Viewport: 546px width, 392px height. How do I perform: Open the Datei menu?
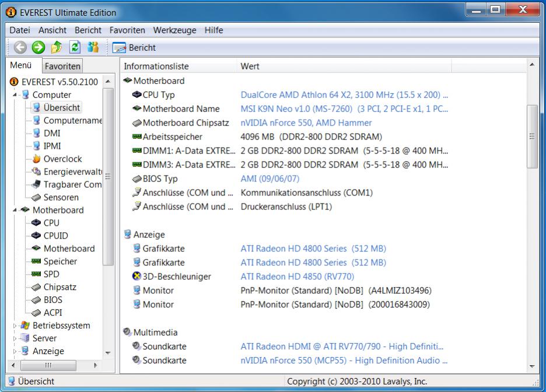point(20,30)
